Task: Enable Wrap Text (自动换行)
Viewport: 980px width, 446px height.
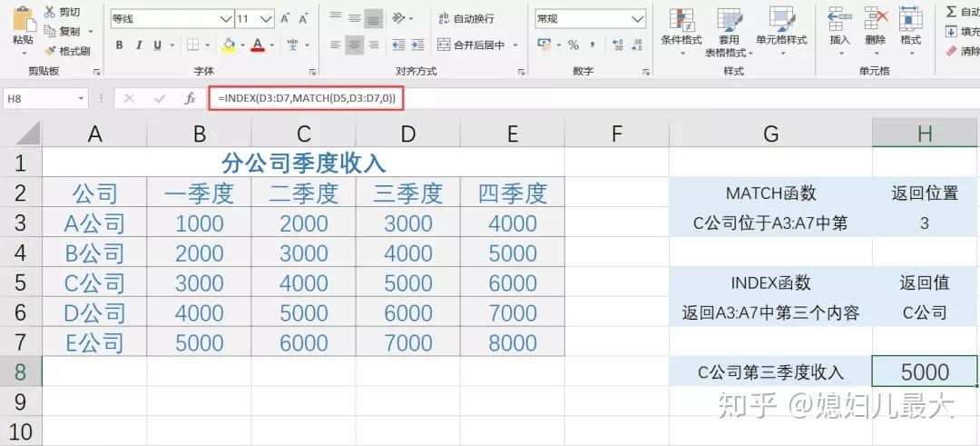Action: [x=466, y=19]
